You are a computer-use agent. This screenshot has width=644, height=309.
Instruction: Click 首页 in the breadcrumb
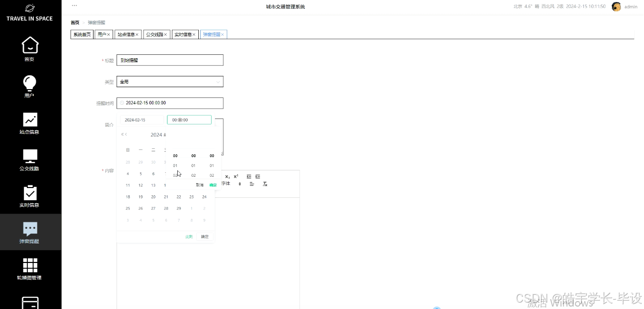coord(75,23)
